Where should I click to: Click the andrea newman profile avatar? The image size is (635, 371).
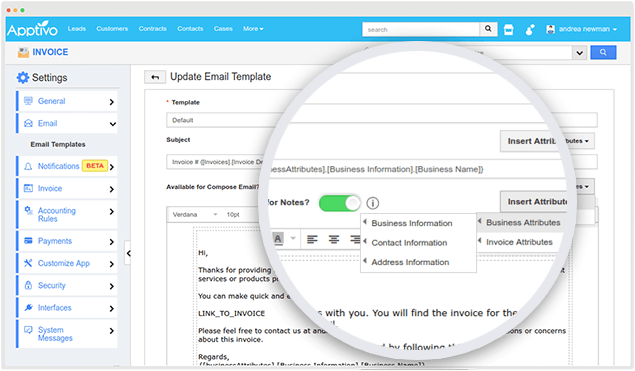tap(550, 29)
